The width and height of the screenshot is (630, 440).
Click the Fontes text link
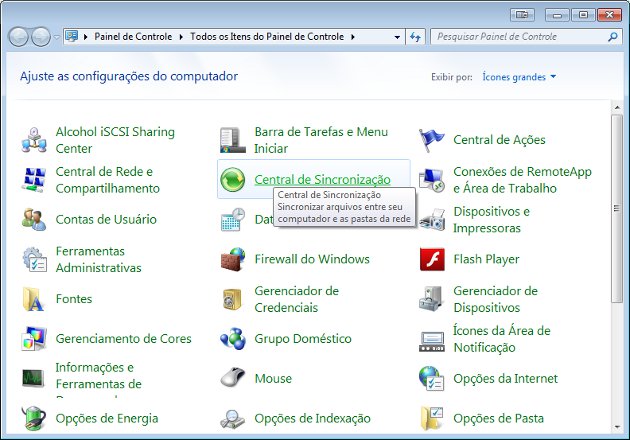pos(74,299)
